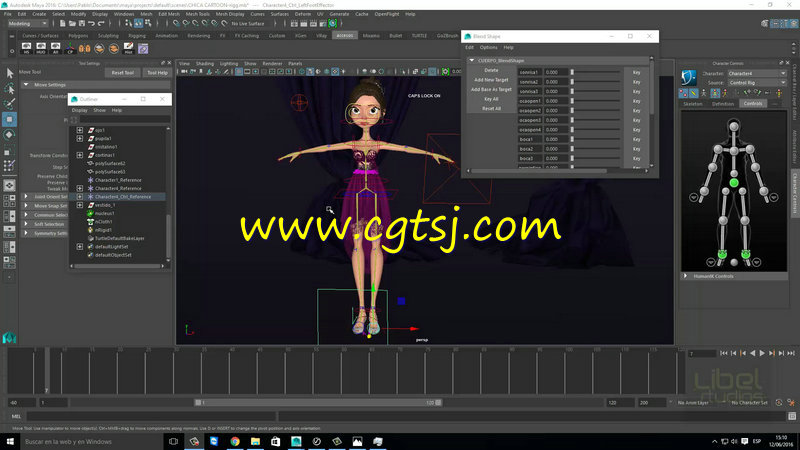
Task: Click Key All in Blend Shape
Action: 491,99
